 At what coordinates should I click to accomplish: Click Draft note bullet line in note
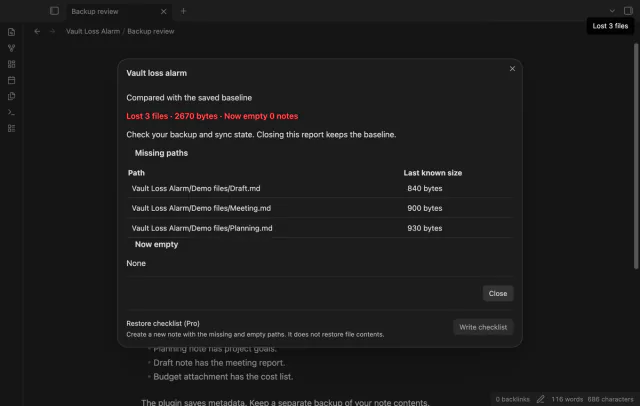(219, 363)
